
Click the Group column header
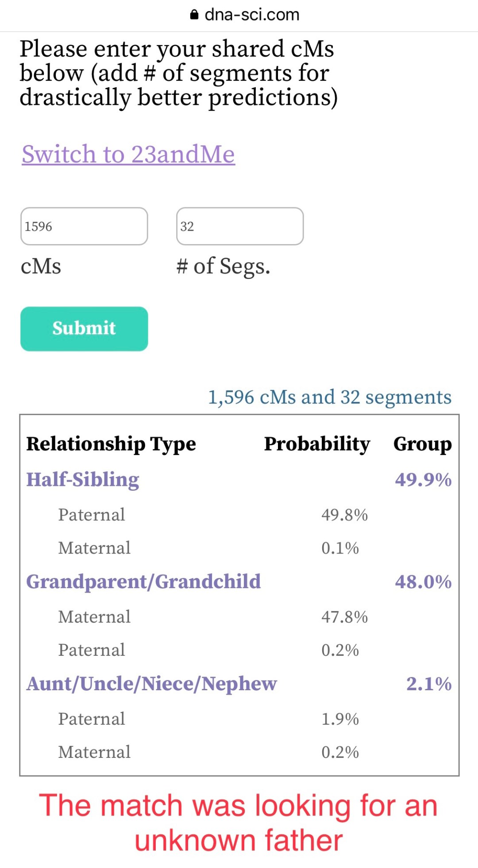[x=423, y=444]
